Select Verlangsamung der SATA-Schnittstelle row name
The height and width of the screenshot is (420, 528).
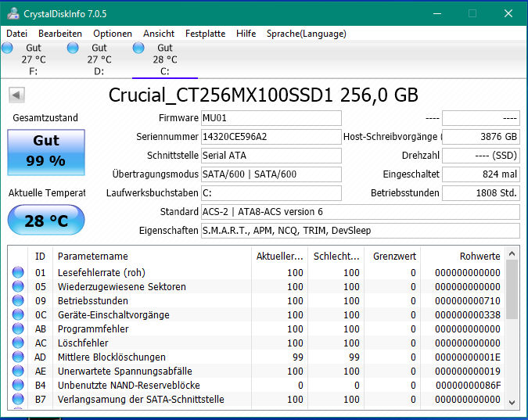coord(141,400)
